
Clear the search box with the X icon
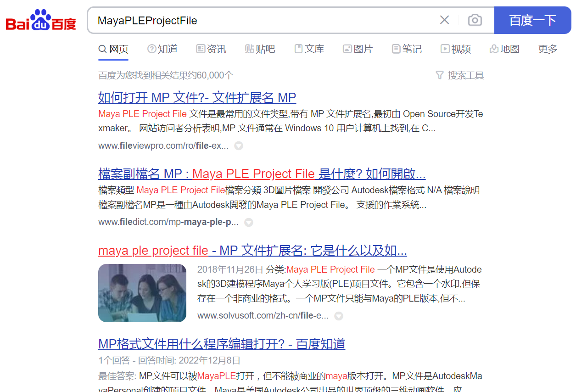click(x=444, y=20)
